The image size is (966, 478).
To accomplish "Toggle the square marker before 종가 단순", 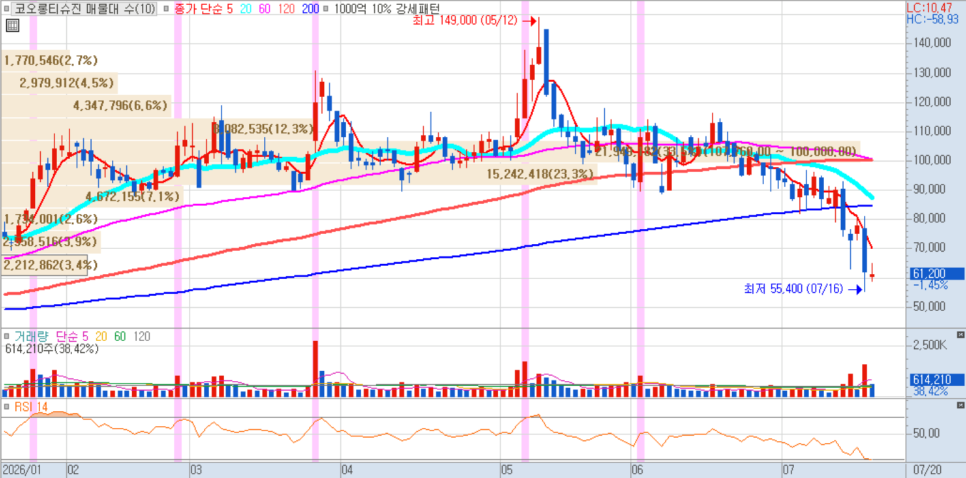I will [168, 9].
